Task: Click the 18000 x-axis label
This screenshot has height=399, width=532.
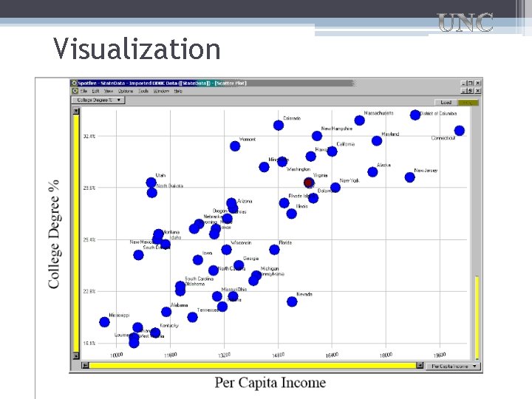Action: [x=386, y=355]
